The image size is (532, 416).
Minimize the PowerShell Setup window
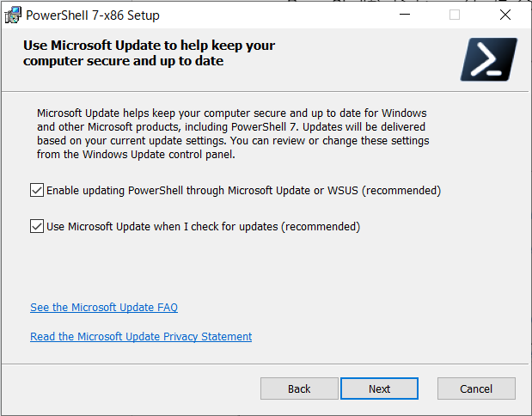pos(405,15)
